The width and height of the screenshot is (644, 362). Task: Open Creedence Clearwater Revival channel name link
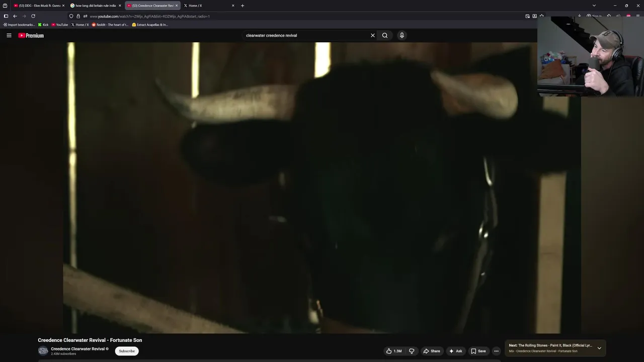point(78,349)
